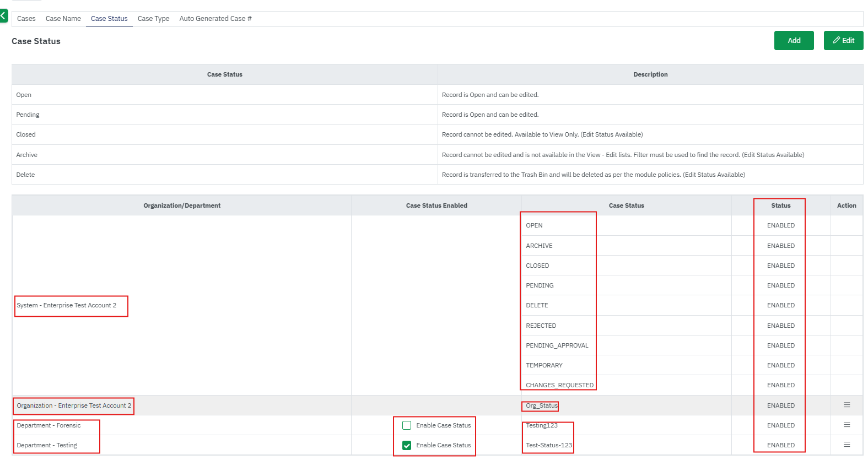Enable Case Status for Department Forensic
Viewport: 868px width, 460px height.
tap(407, 425)
